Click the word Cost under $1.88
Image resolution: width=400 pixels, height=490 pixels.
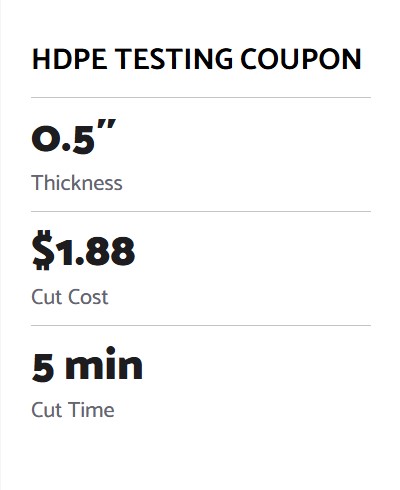[x=88, y=297]
